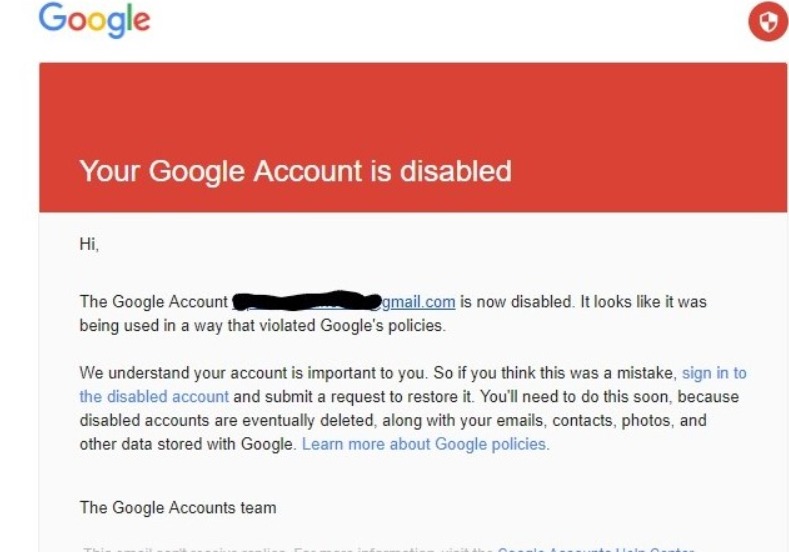Click the Google logo in the header
Image resolution: width=789 pixels, height=552 pixels.
(95, 20)
